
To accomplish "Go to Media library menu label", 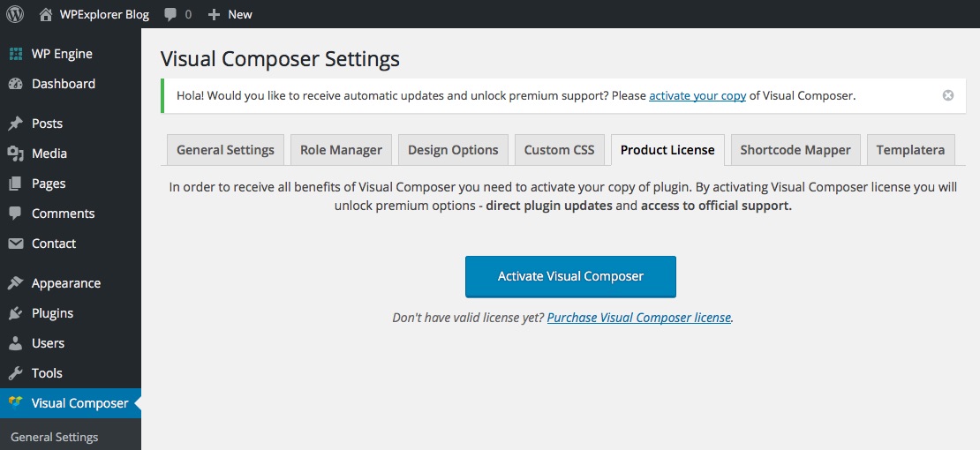I will [49, 154].
